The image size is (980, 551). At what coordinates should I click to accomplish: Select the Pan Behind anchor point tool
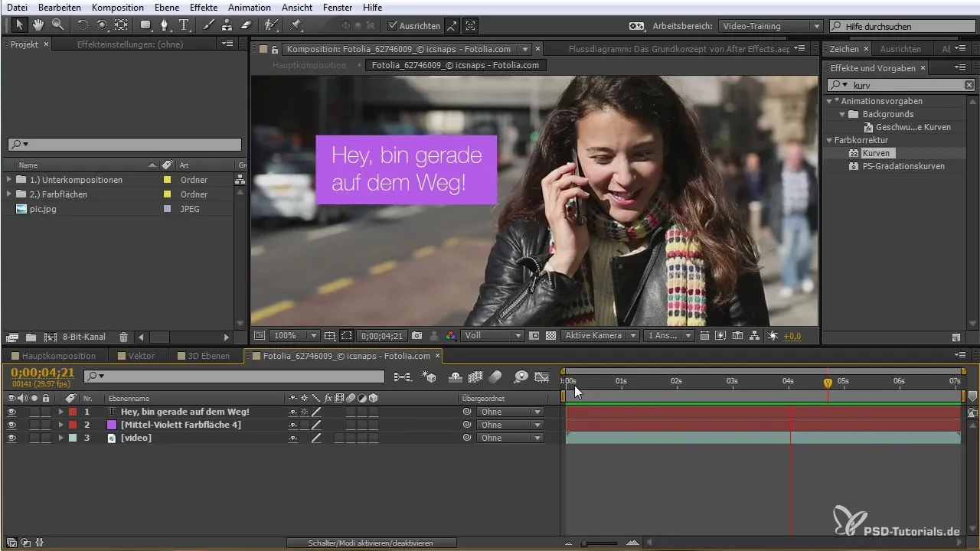121,25
